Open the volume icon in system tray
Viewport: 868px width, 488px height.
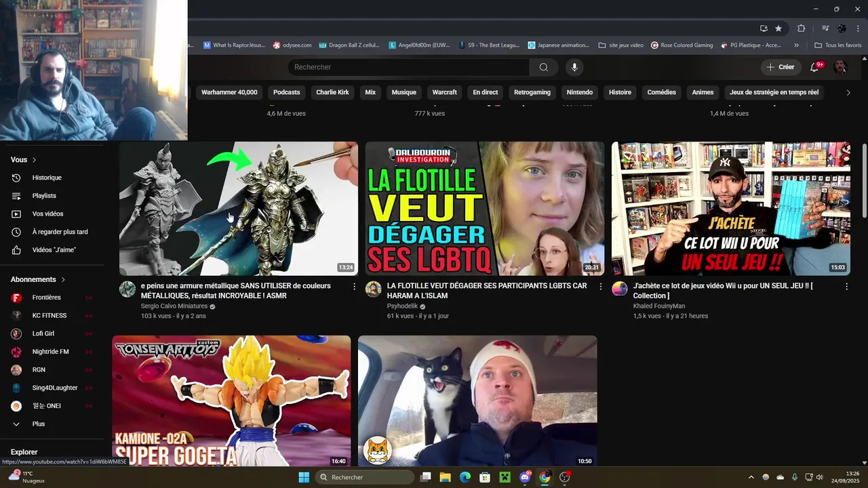tap(818, 477)
